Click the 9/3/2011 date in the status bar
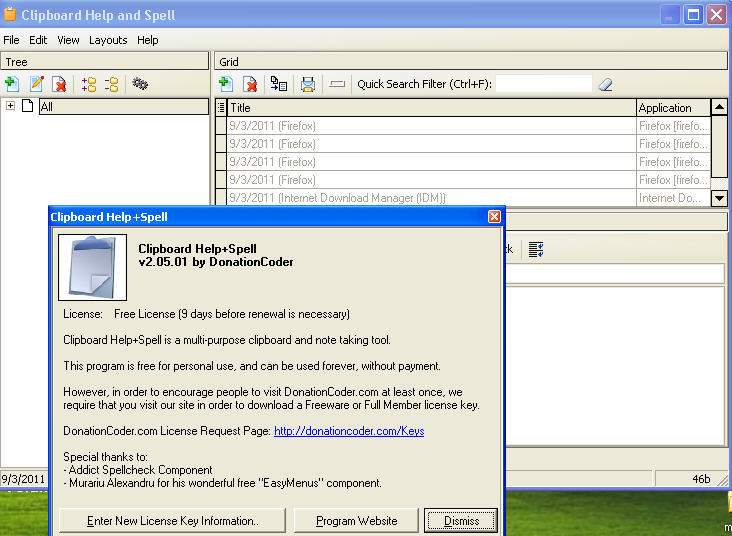Image resolution: width=732 pixels, height=536 pixels. click(23, 479)
